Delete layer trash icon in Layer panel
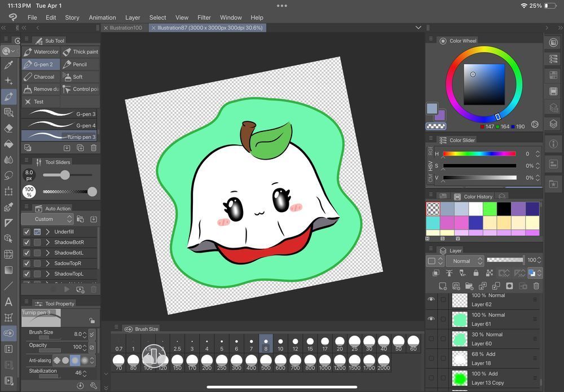Image resolution: width=564 pixels, height=392 pixels. coord(536,287)
